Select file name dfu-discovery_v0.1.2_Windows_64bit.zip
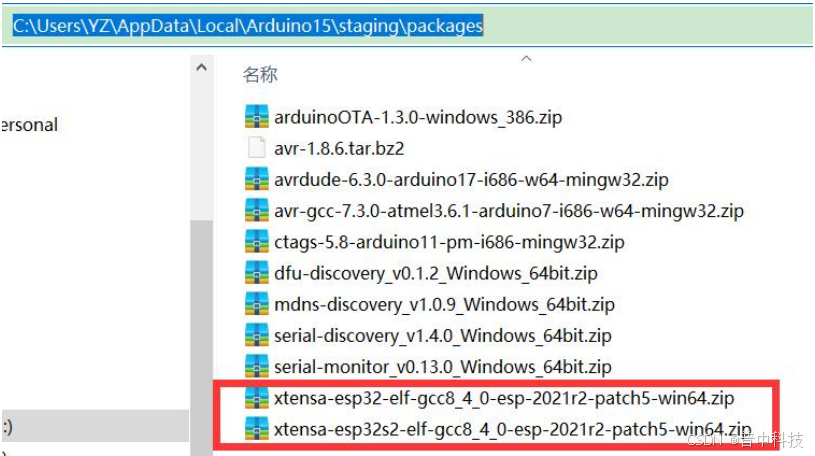 [436, 273]
